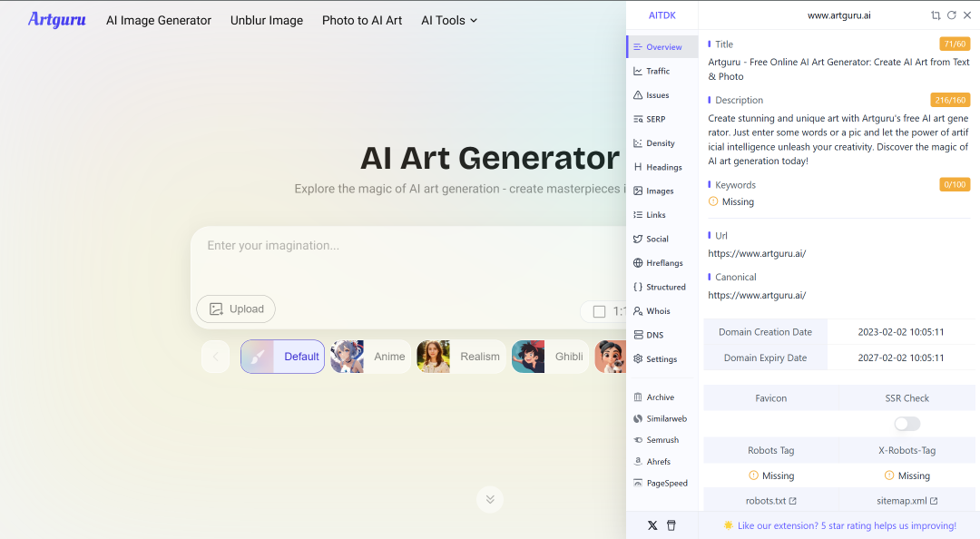Click the Missing status under Keywords
Image resolution: width=980 pixels, height=539 pixels.
pyautogui.click(x=731, y=201)
